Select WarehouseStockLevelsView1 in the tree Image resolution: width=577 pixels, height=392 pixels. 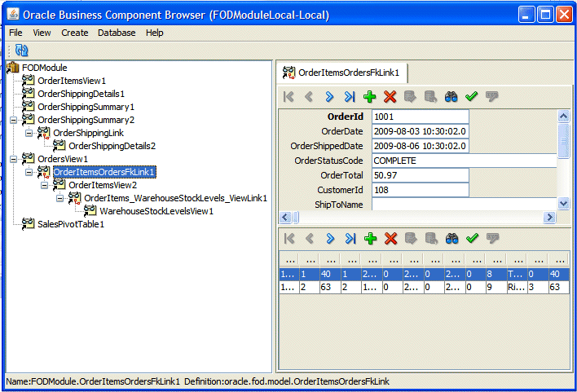(156, 211)
